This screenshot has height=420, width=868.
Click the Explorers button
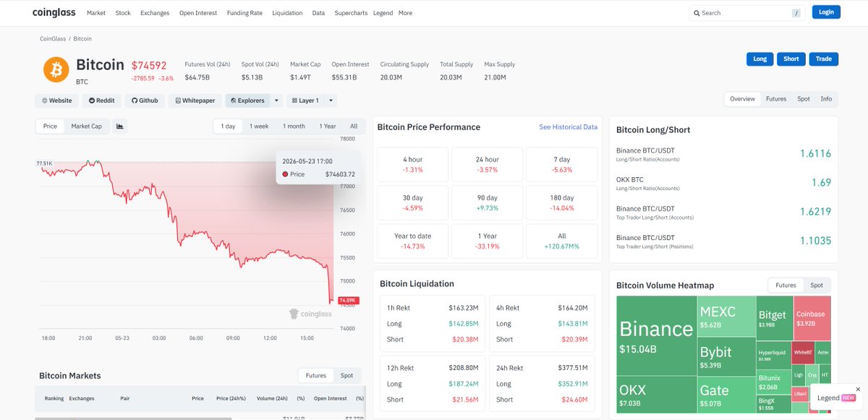[x=247, y=100]
